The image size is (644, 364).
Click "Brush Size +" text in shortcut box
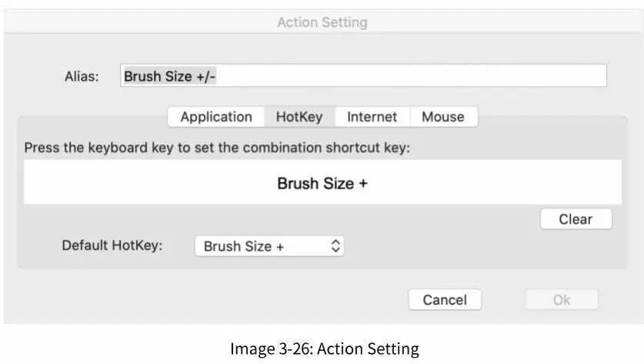pyautogui.click(x=322, y=184)
